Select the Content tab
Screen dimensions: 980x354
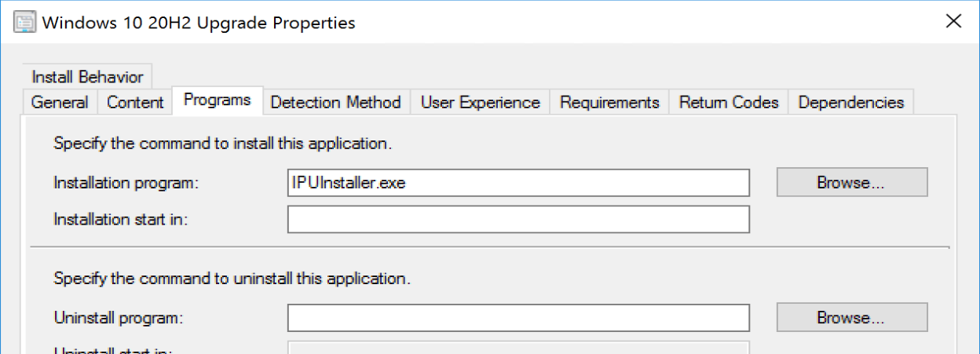(135, 102)
